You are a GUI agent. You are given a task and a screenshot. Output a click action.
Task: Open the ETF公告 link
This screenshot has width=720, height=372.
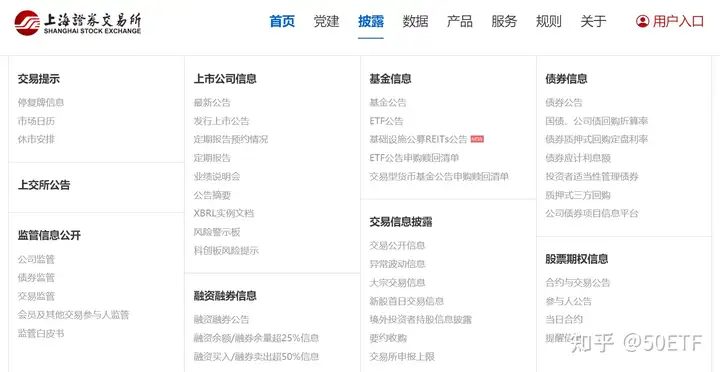(386, 121)
